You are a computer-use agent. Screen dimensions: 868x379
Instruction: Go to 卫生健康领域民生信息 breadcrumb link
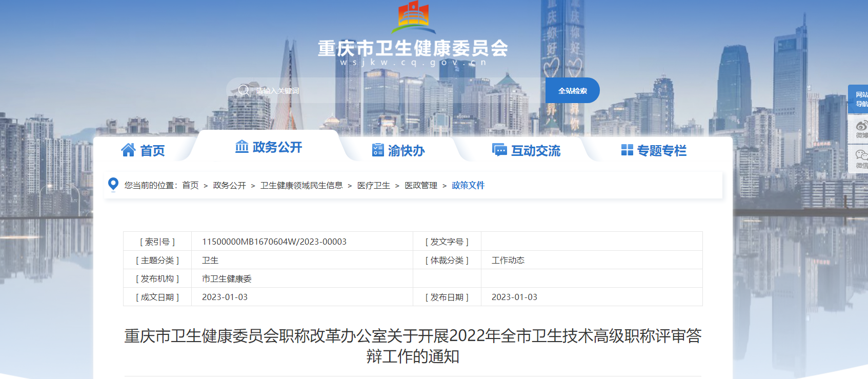[x=301, y=185]
